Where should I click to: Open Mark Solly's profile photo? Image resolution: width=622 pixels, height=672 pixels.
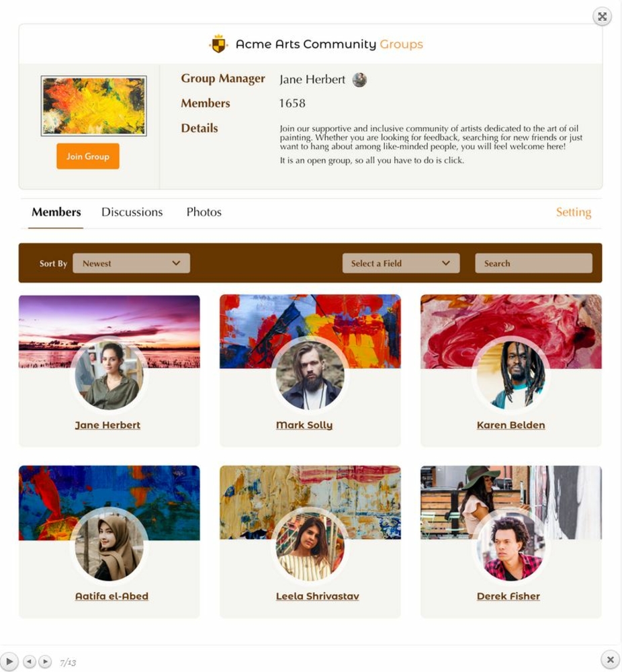(310, 376)
